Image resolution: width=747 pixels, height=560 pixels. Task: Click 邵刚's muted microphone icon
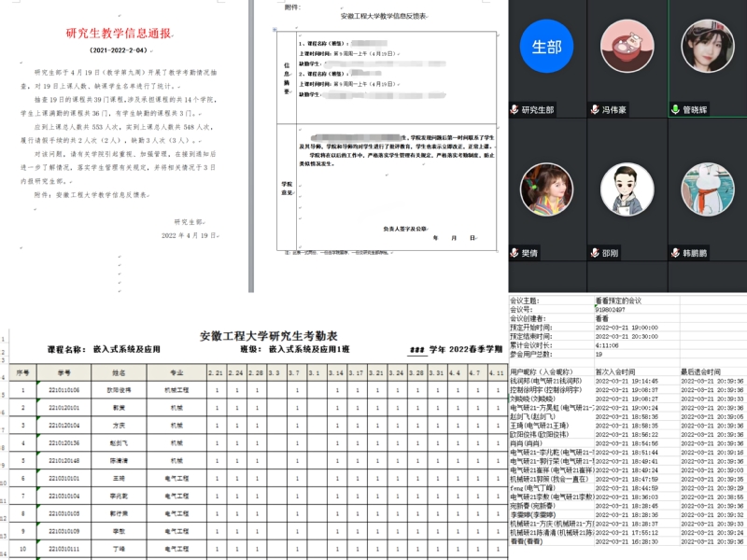click(x=595, y=253)
